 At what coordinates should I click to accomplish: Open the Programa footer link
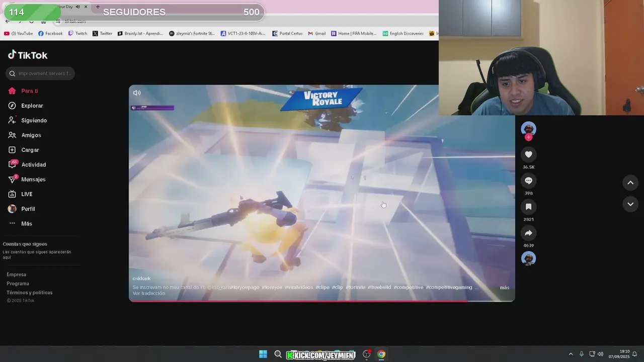coord(18,284)
